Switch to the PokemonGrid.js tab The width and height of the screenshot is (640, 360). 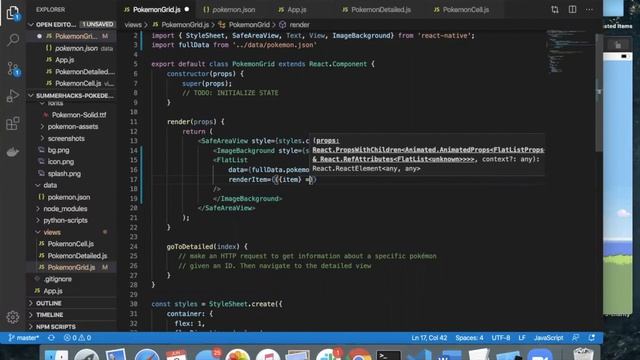[156, 9]
